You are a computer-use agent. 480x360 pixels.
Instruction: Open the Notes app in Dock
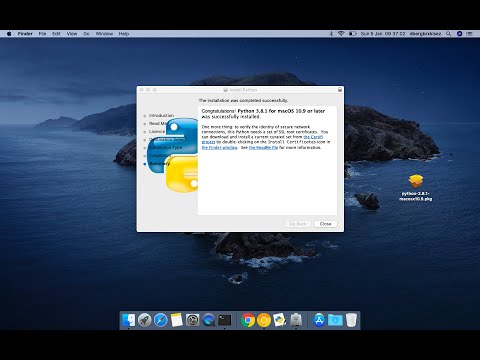[177, 320]
